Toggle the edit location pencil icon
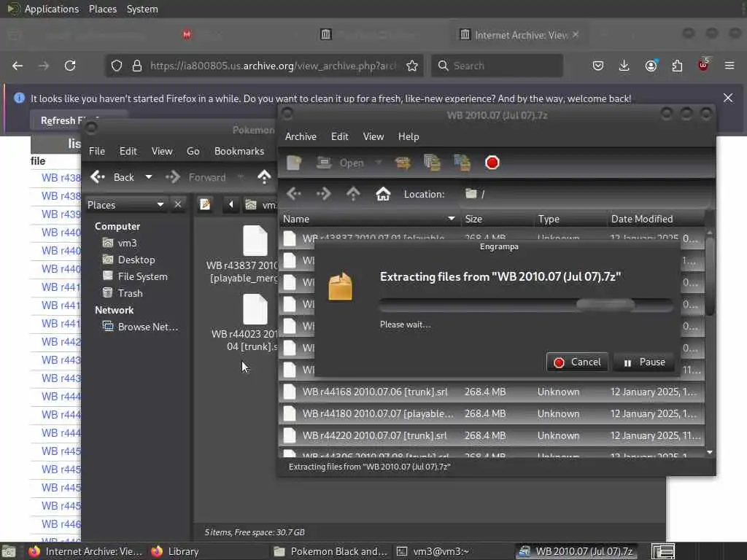The width and height of the screenshot is (747, 560). coord(205,205)
